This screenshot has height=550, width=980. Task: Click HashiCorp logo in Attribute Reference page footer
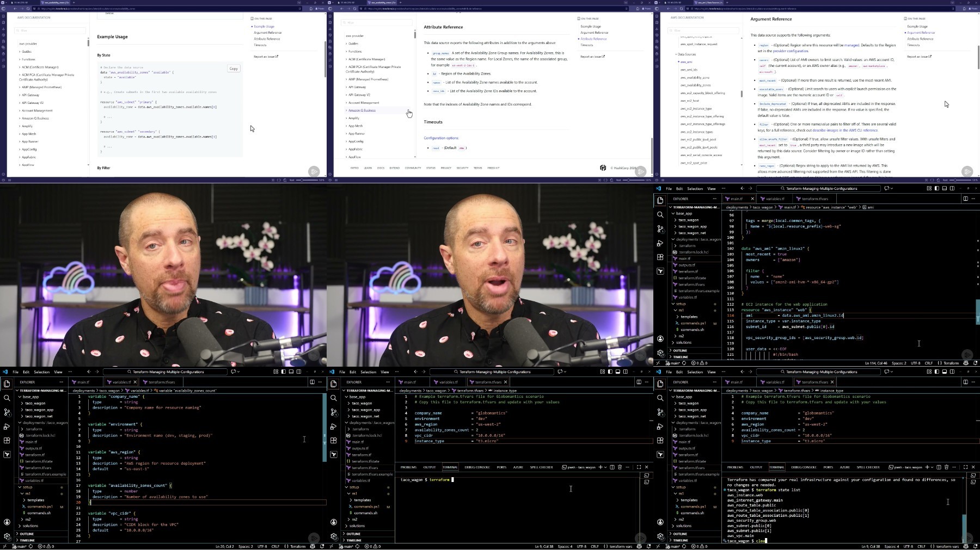[x=603, y=168]
